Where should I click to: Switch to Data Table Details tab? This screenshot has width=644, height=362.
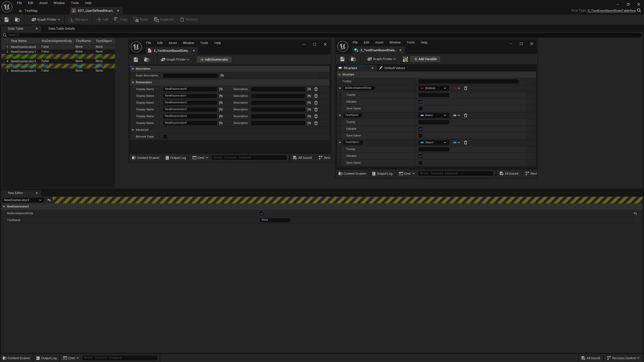coord(61,28)
